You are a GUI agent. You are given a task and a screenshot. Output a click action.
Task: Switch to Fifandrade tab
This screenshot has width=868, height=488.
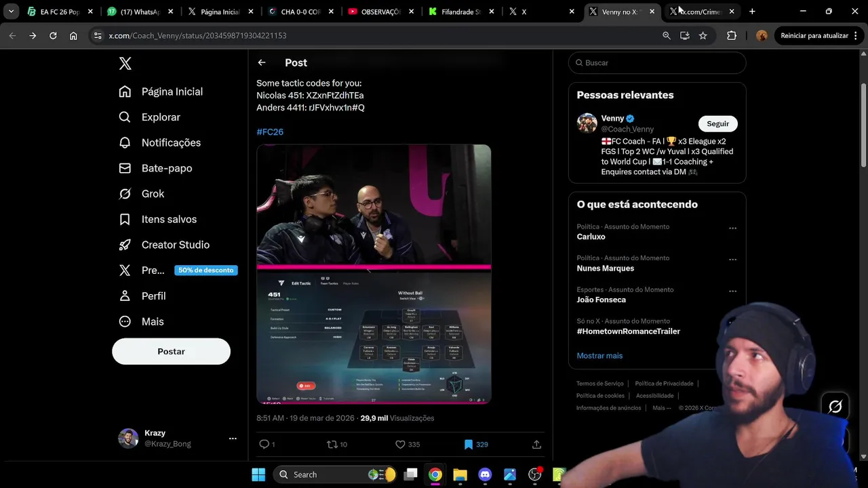point(461,12)
